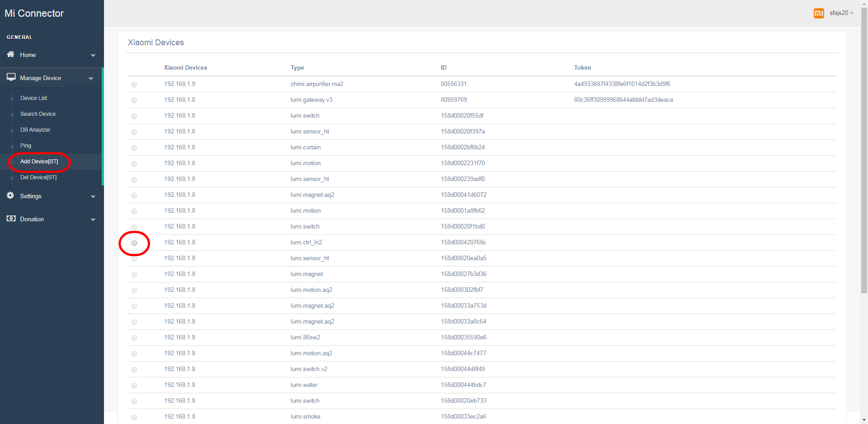Image resolution: width=868 pixels, height=424 pixels.
Task: Select radio for lumi.86sw2 device
Action: [x=134, y=338]
